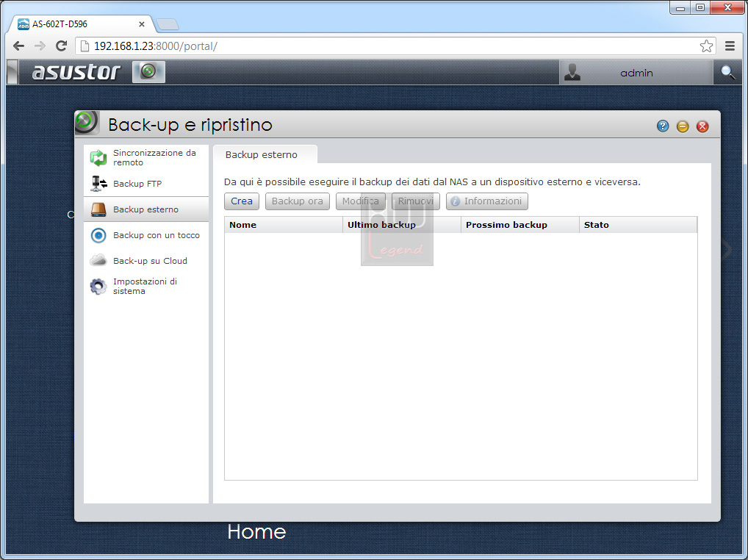
Task: Click the search magnifier icon in ADM bar
Action: pos(727,73)
